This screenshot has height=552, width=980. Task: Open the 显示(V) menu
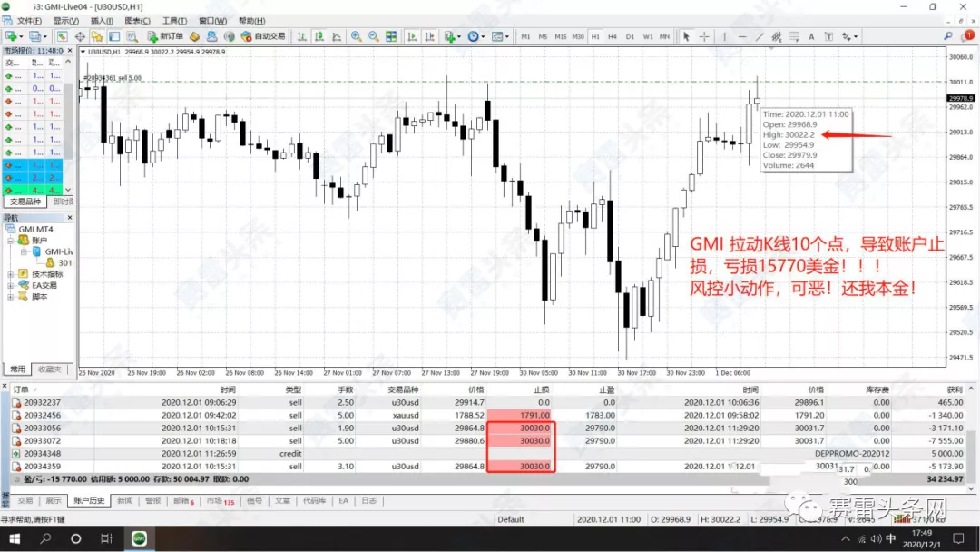click(65, 21)
